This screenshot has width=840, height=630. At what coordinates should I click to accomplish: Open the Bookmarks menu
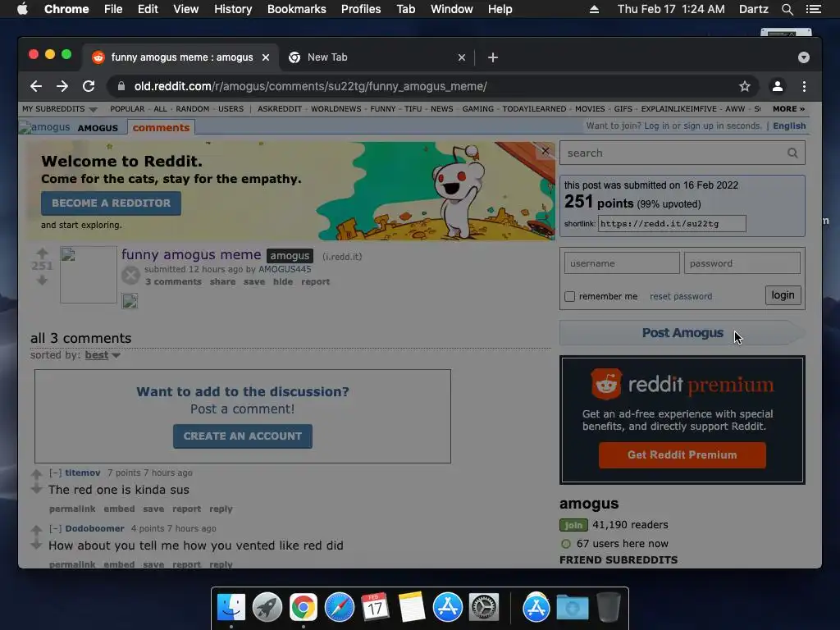[x=296, y=9]
